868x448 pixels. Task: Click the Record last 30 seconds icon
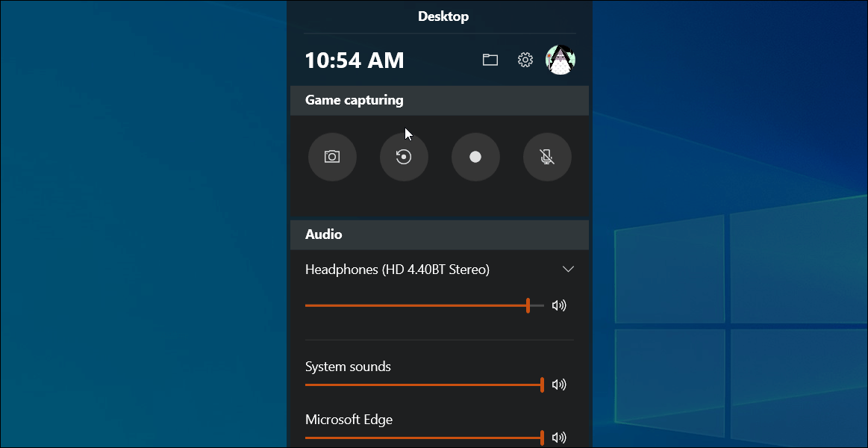[404, 157]
